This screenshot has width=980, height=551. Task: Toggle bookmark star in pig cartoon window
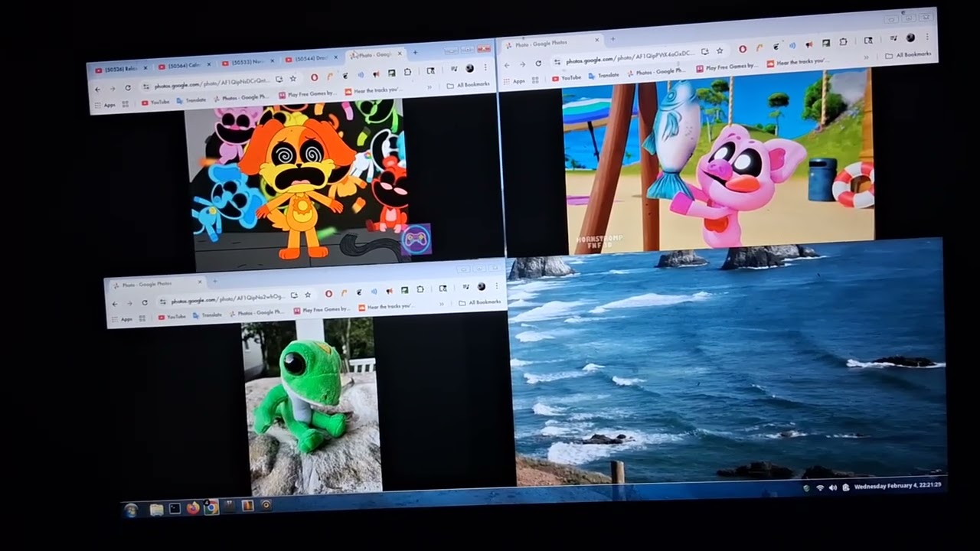click(x=720, y=51)
